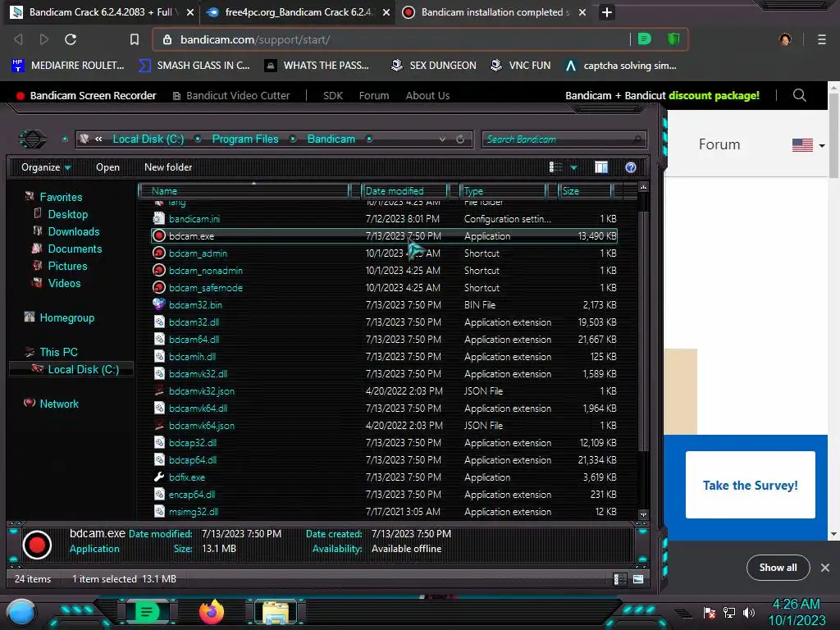The height and width of the screenshot is (630, 840).
Task: Open the SDK menu item
Action: click(333, 95)
